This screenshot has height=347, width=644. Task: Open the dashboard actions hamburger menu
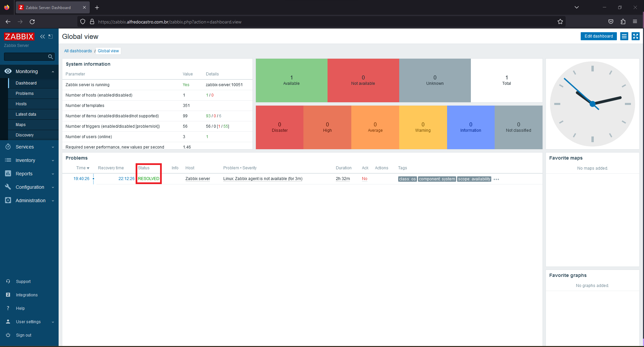click(624, 36)
